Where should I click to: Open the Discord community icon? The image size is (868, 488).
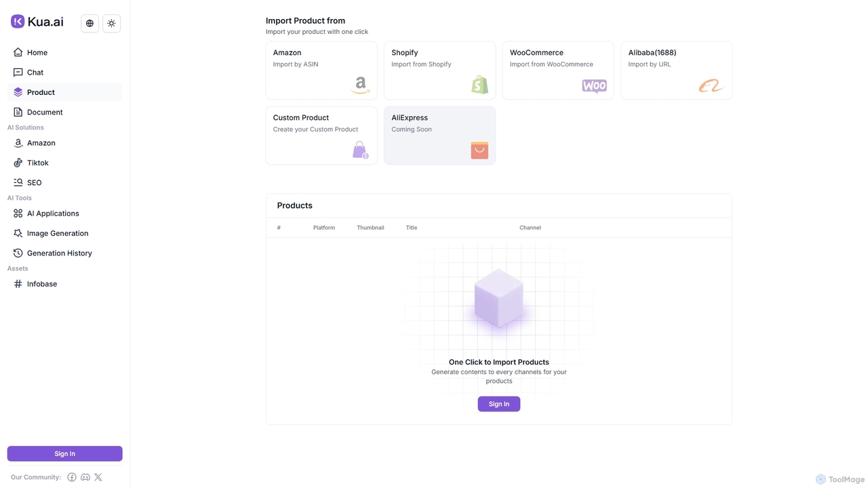[85, 477]
